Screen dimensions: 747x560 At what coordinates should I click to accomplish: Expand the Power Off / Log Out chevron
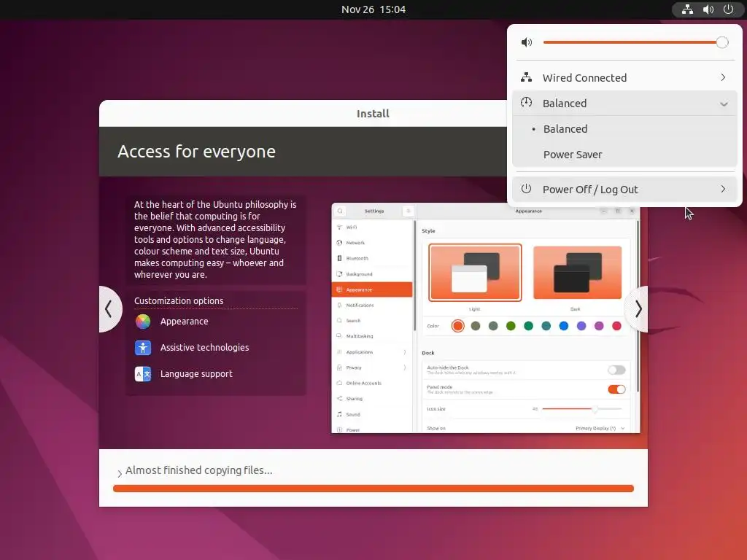click(723, 190)
